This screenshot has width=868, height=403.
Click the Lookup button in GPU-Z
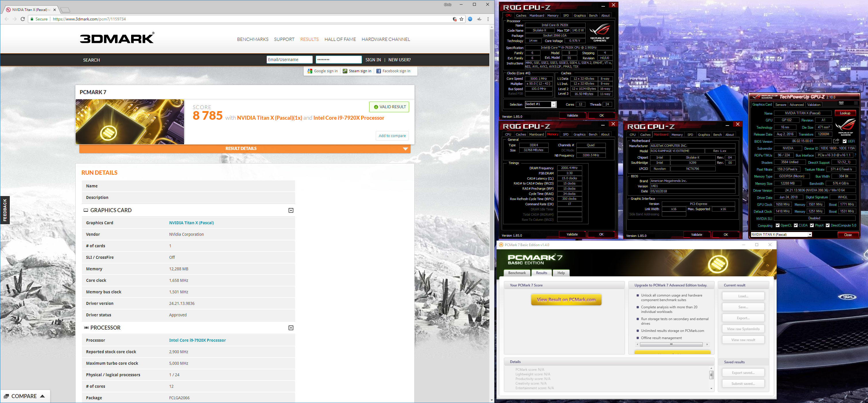click(845, 113)
